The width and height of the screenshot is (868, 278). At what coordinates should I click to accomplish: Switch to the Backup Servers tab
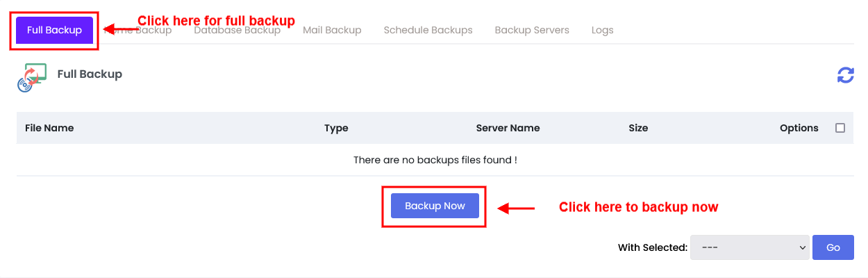[532, 30]
